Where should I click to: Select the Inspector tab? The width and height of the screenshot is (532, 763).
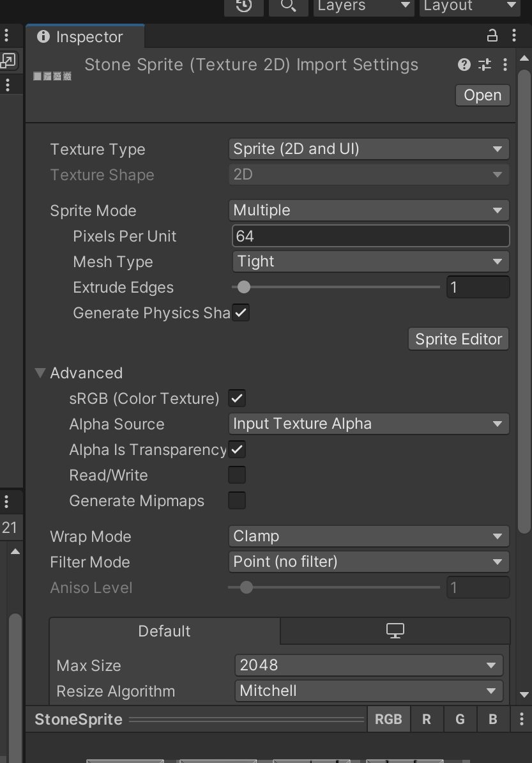[x=86, y=36]
